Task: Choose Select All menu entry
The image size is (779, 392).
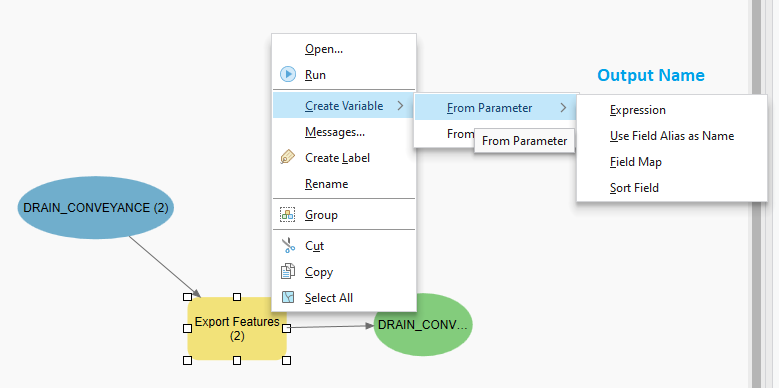Action: point(344,297)
